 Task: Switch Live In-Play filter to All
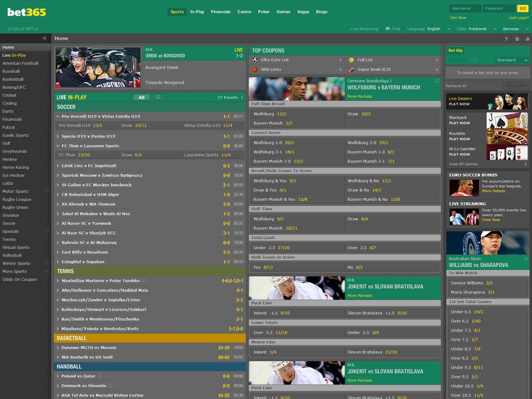pos(141,97)
